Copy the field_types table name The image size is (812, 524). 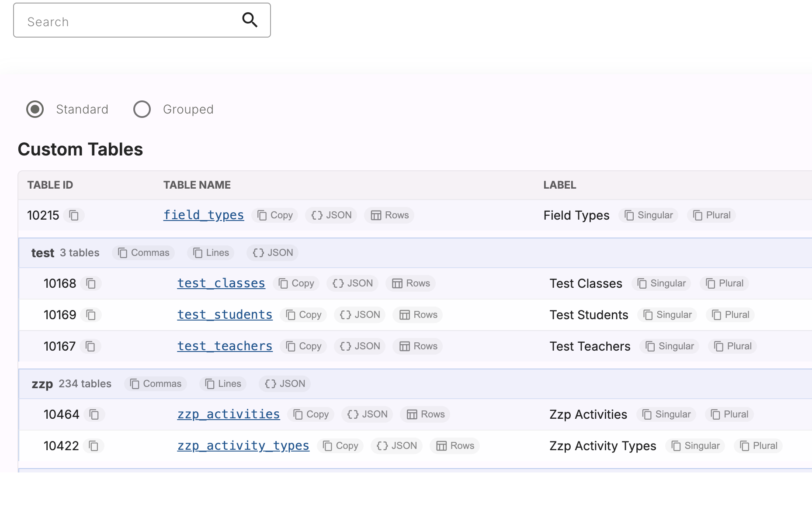point(275,215)
